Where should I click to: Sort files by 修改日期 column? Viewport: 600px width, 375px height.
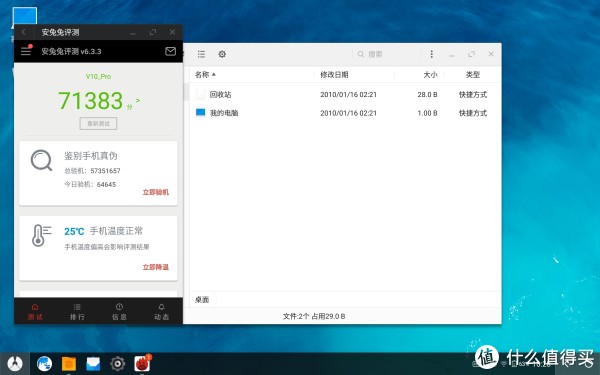click(x=334, y=75)
